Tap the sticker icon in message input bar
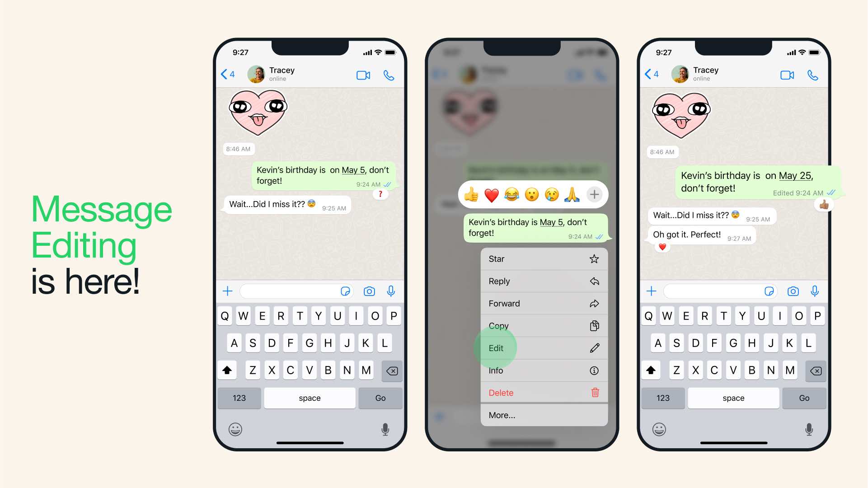This screenshot has height=488, width=868. [x=345, y=291]
